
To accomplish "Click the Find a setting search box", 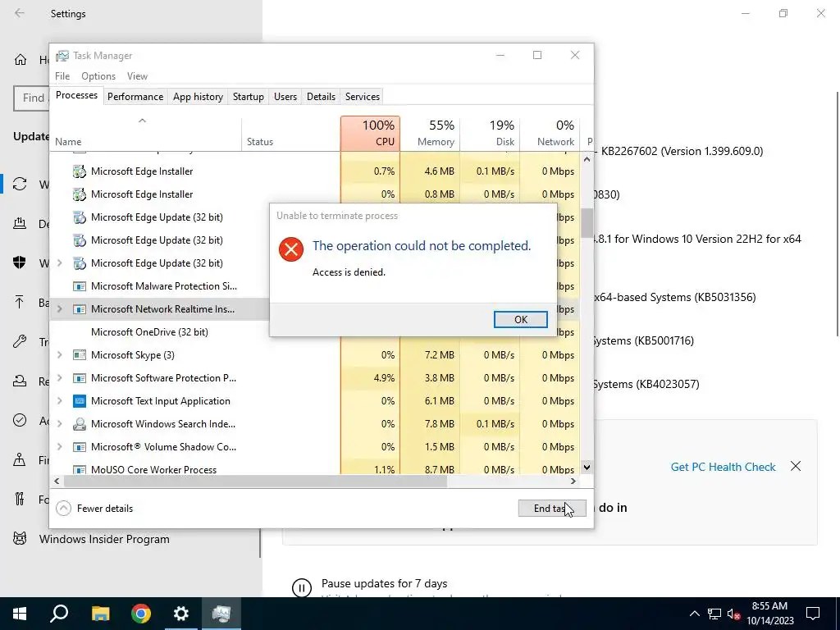I will 31,98.
